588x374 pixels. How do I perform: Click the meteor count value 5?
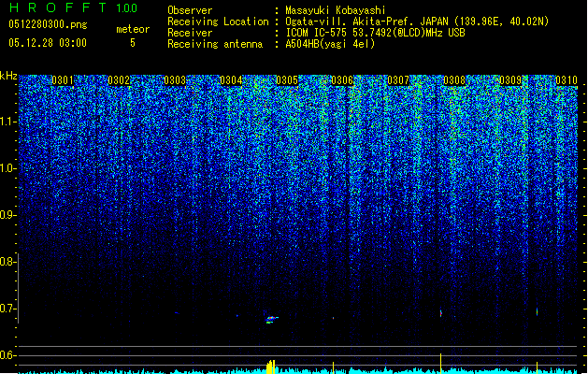133,43
